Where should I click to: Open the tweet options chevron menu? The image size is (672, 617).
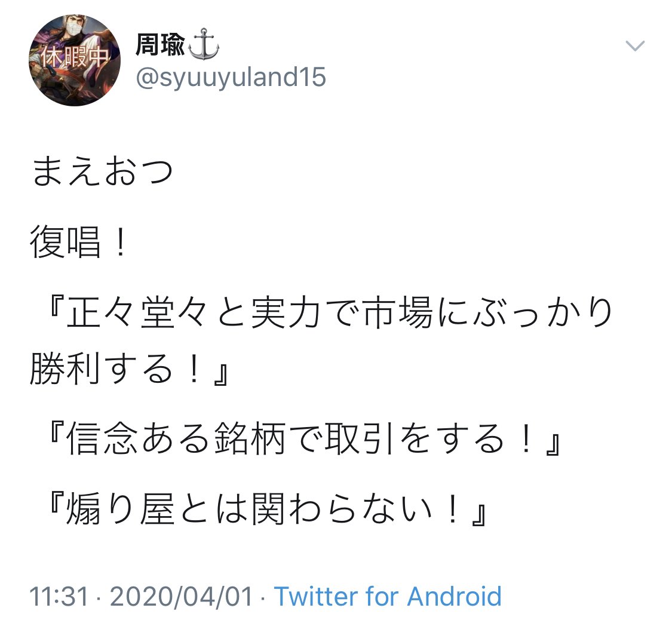tap(635, 45)
